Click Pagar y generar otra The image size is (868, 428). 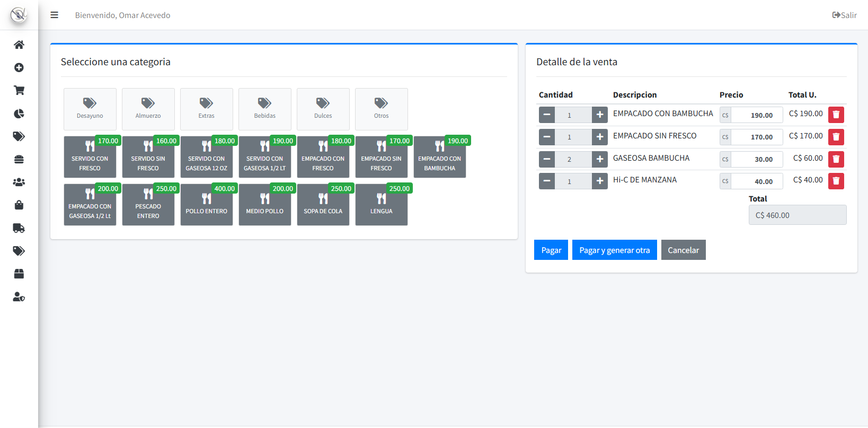pos(615,250)
